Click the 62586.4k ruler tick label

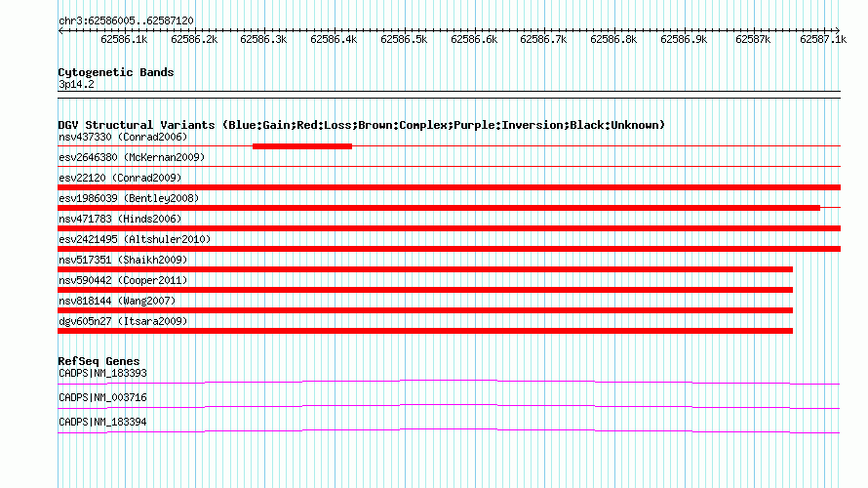click(334, 40)
